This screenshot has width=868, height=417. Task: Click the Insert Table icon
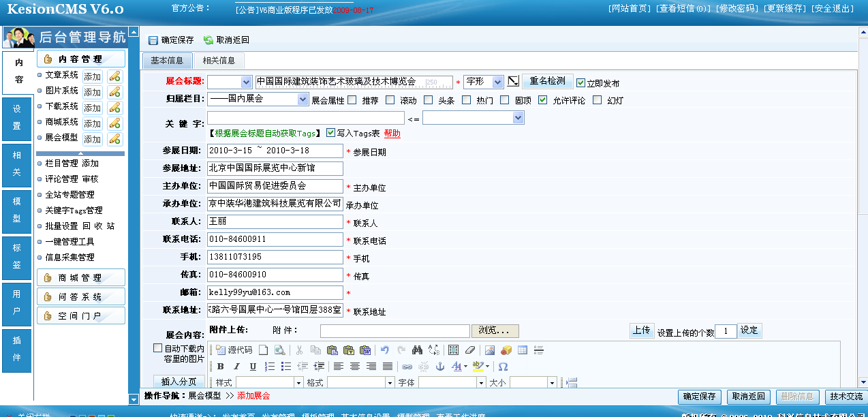(x=523, y=350)
